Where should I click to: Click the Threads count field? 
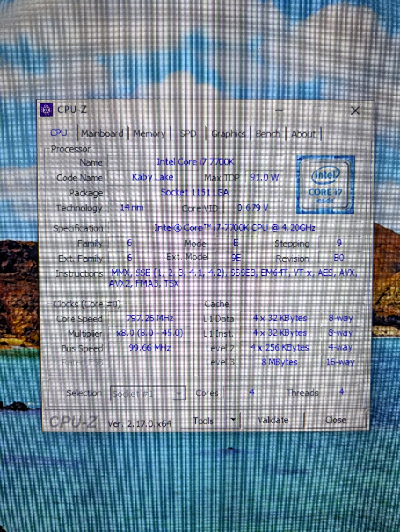coord(341,392)
